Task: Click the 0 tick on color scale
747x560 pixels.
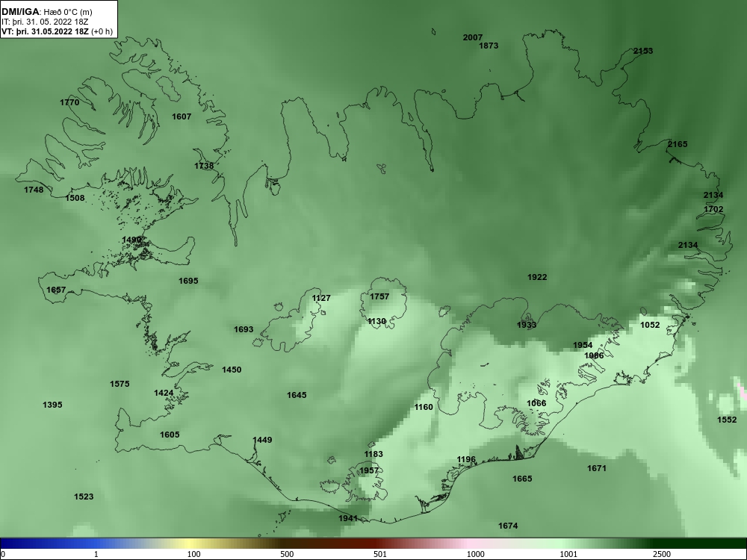Action: [x=2, y=554]
